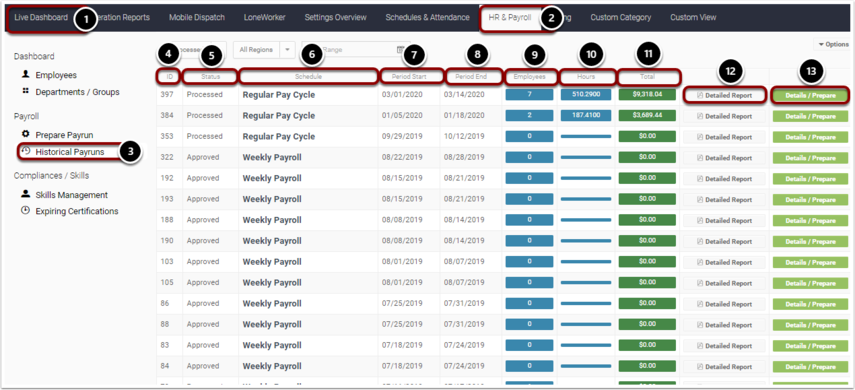Select Regular Pay Cycle in row 397
The height and width of the screenshot is (390, 855).
(279, 95)
